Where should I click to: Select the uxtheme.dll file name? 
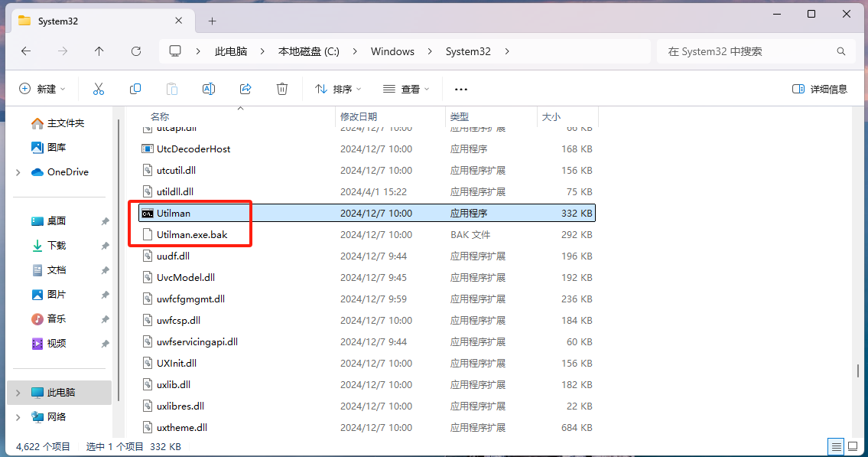pyautogui.click(x=181, y=428)
